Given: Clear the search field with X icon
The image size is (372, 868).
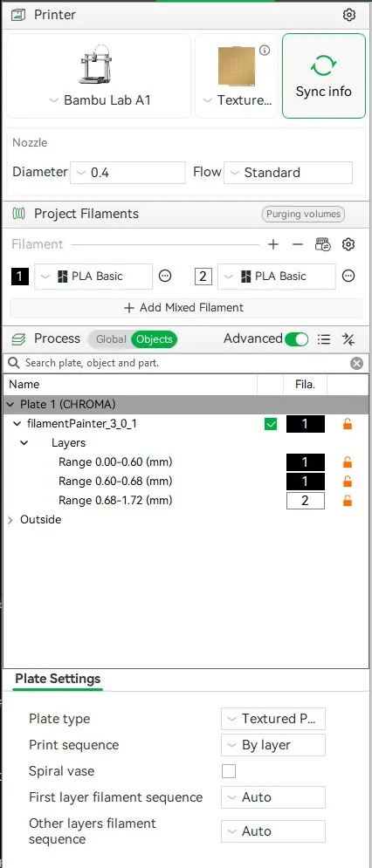Looking at the screenshot, I should point(357,363).
